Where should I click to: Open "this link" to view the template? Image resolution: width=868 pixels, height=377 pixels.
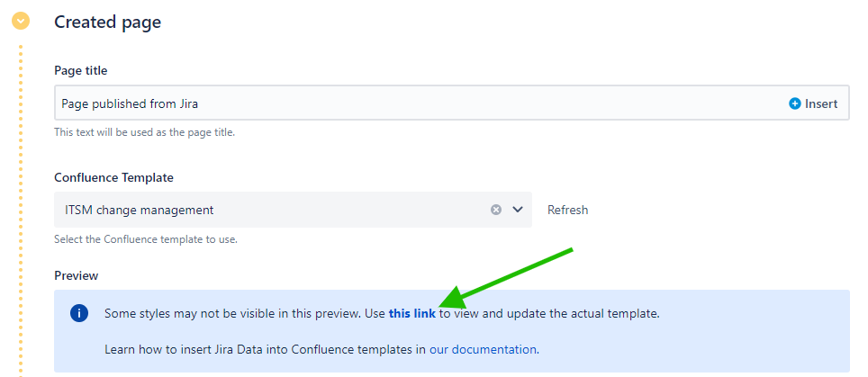[412, 313]
